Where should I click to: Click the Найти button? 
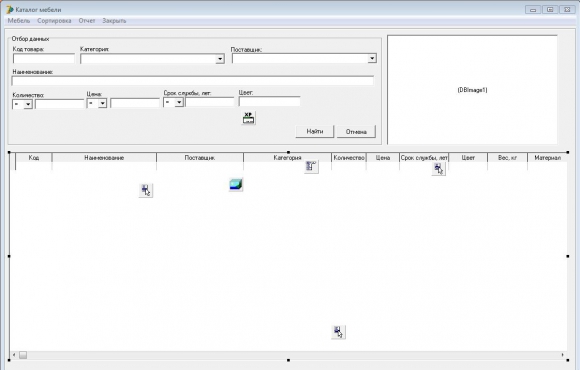(x=315, y=131)
